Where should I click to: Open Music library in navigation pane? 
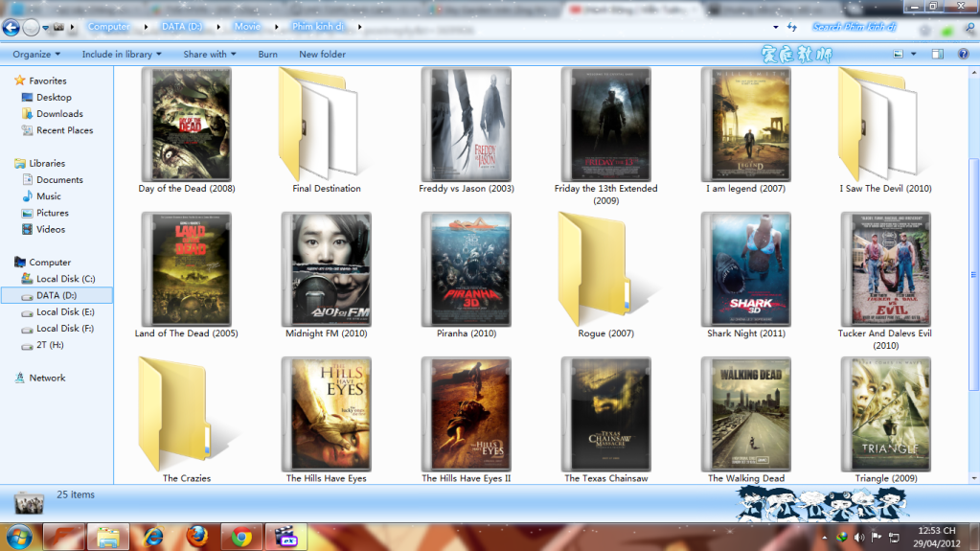[x=48, y=196]
